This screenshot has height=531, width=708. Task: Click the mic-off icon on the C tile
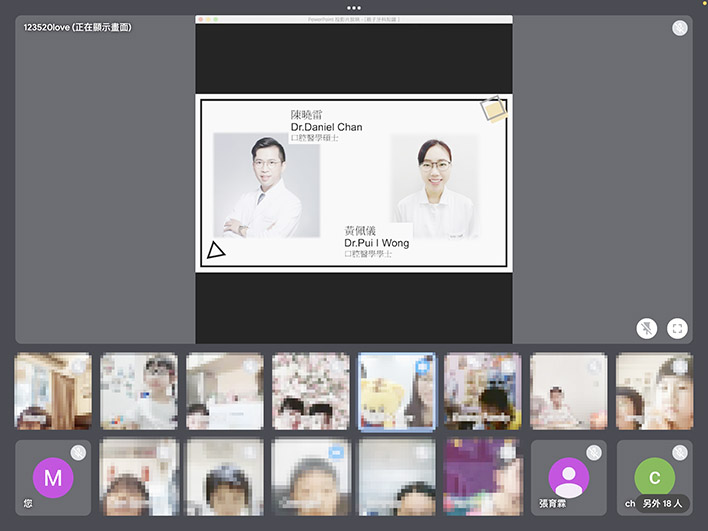coord(680,453)
